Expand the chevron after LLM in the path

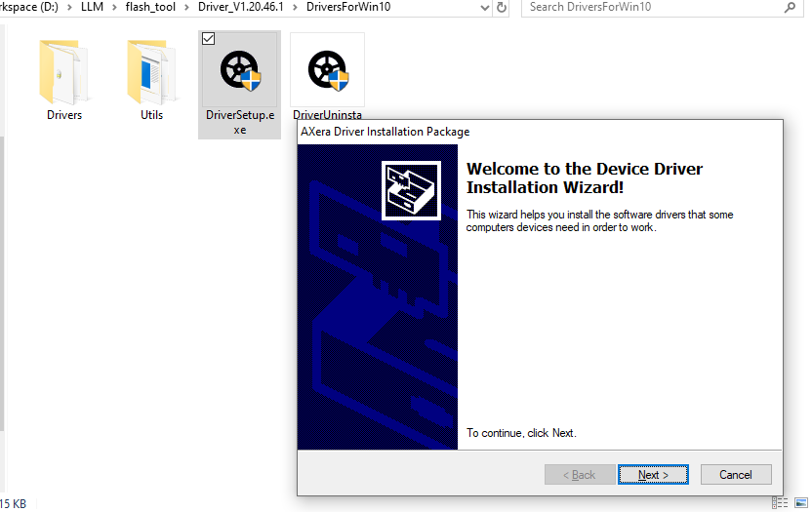tap(112, 8)
